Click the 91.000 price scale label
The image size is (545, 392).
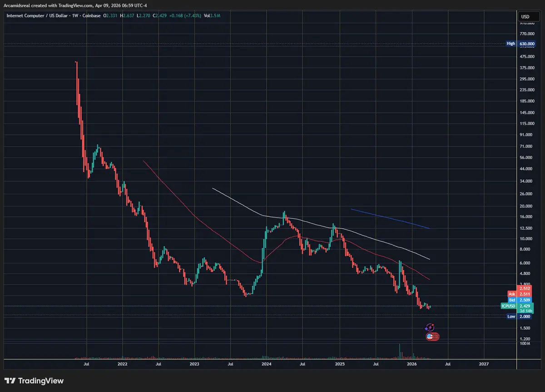click(527, 135)
